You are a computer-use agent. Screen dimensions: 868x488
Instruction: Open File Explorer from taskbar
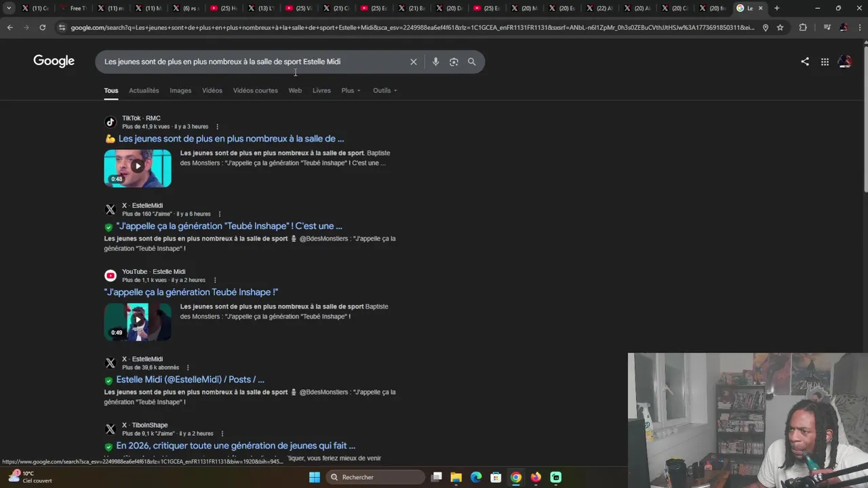tap(456, 477)
